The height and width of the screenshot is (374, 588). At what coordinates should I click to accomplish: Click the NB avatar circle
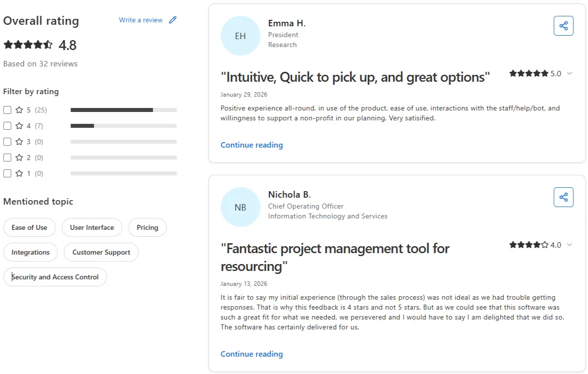point(240,207)
